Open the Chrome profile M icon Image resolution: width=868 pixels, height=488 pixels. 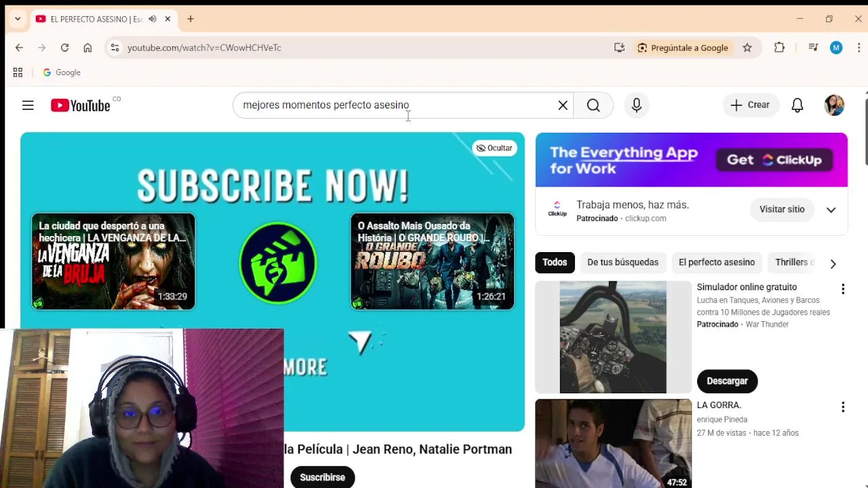pyautogui.click(x=836, y=47)
